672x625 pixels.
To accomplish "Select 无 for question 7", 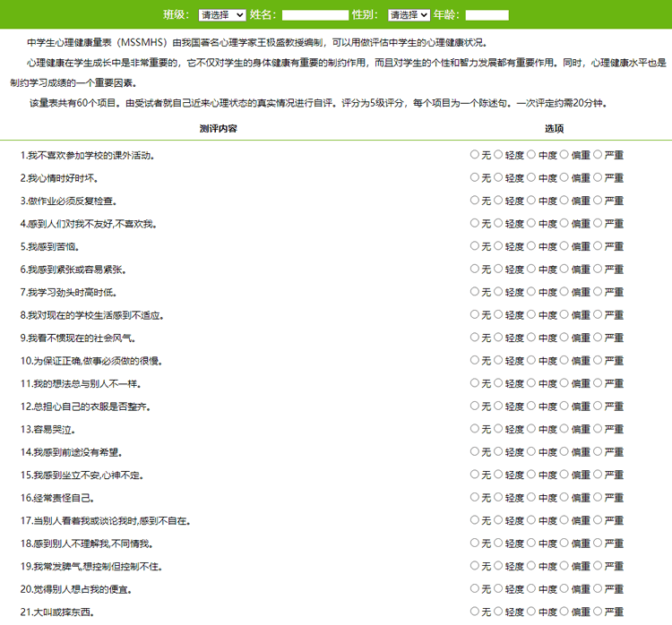I will [x=474, y=291].
